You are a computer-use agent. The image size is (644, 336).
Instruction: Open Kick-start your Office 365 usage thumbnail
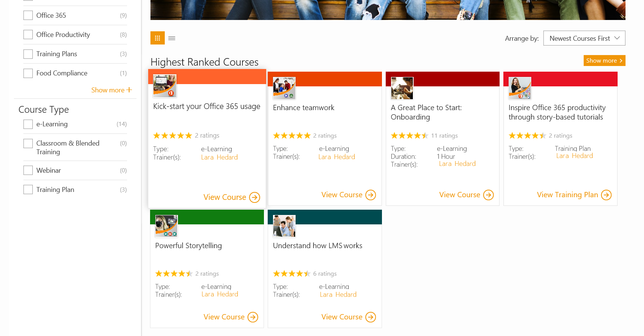[x=165, y=86]
